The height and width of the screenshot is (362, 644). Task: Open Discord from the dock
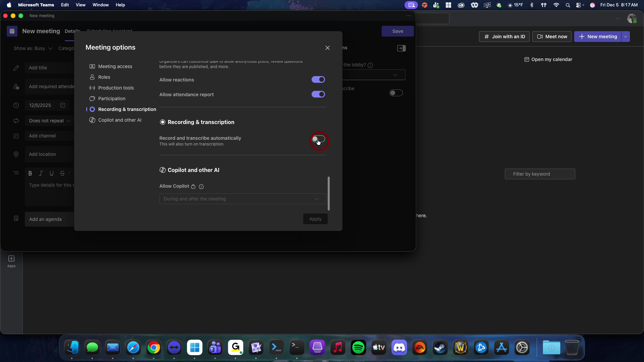tap(399, 348)
